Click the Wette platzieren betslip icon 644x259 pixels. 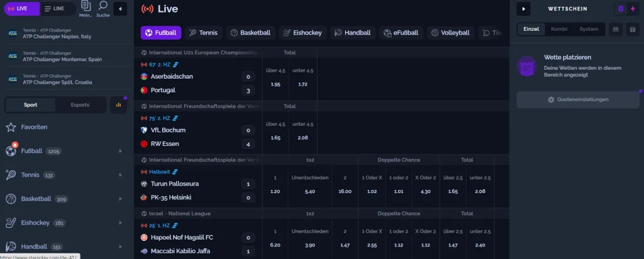pos(527,66)
